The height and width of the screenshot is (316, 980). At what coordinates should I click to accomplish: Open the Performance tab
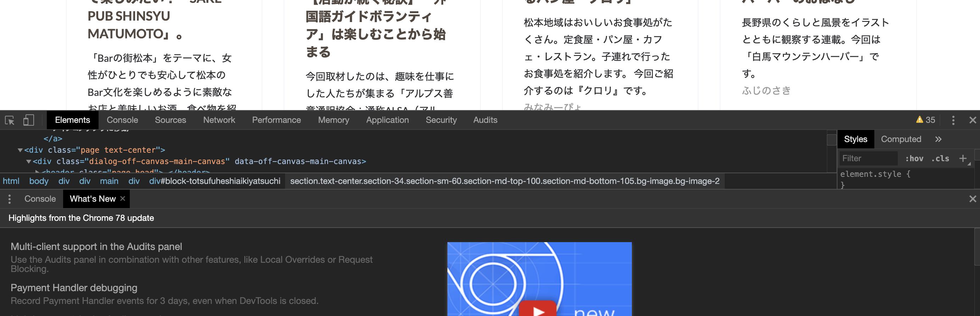click(276, 120)
